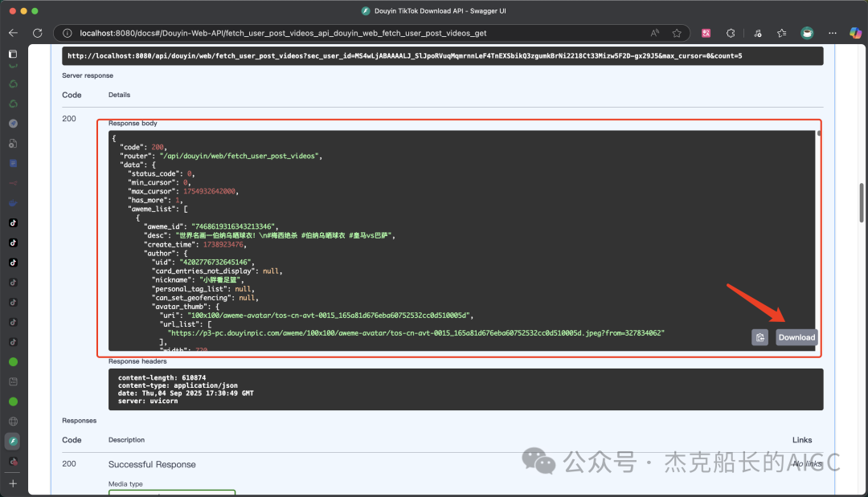The height and width of the screenshot is (497, 868).
Task: Click the 200 code under Responses
Action: tap(69, 463)
